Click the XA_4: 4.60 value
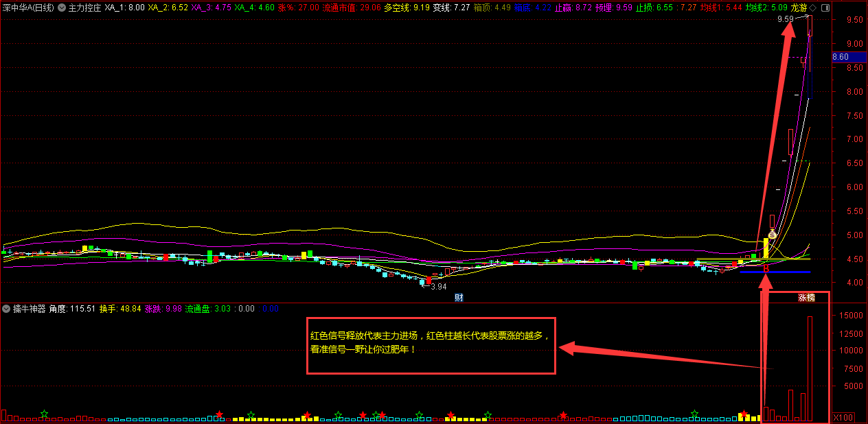Viewport: 868px width, 424px height. tap(255, 8)
